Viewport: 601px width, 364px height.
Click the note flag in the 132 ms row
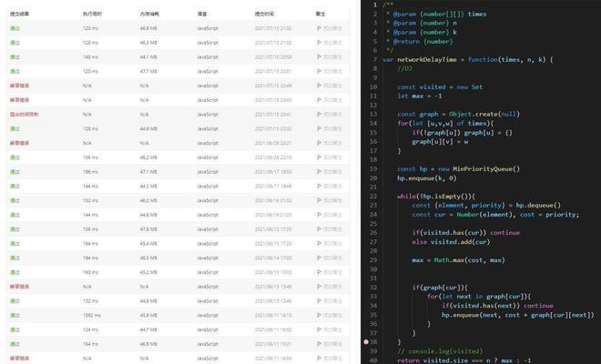[x=319, y=301]
